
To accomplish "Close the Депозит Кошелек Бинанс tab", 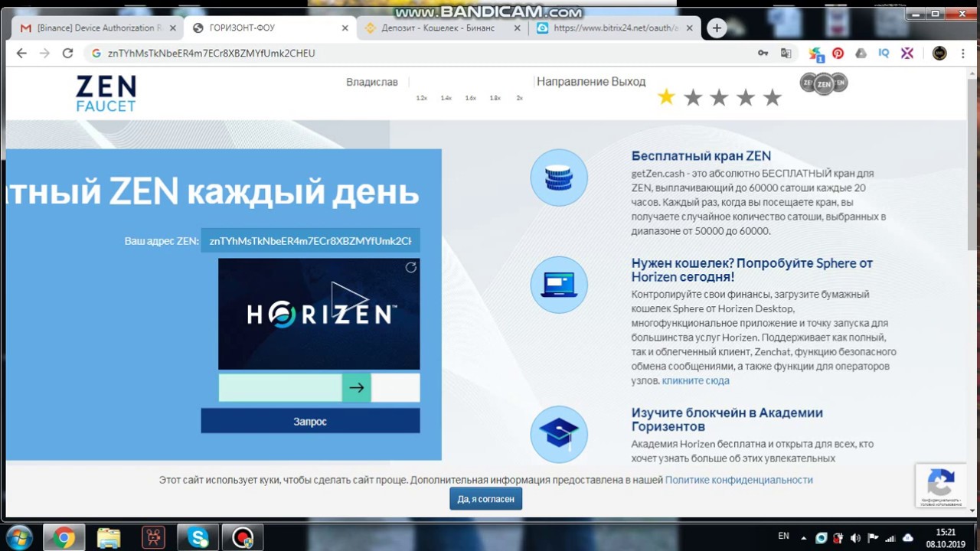I will [518, 28].
